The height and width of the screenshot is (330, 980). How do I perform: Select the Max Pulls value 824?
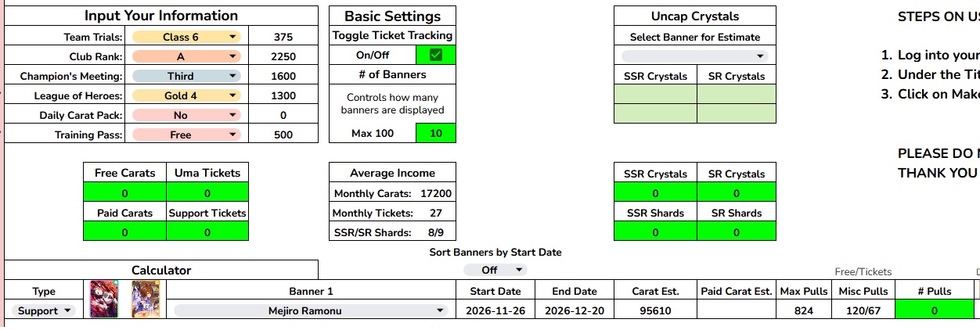point(804,310)
